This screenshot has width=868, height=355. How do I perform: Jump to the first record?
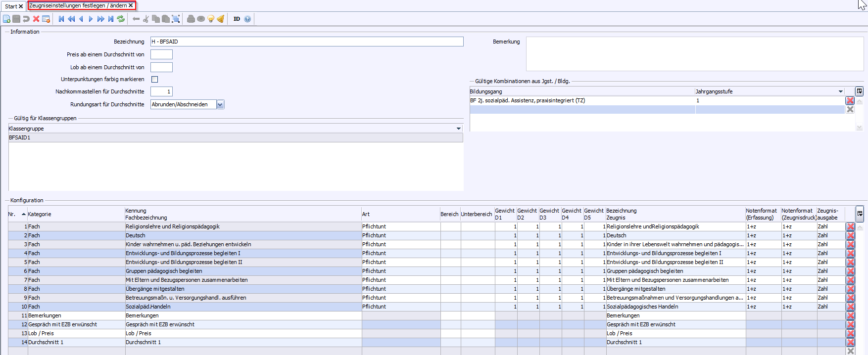tap(61, 19)
